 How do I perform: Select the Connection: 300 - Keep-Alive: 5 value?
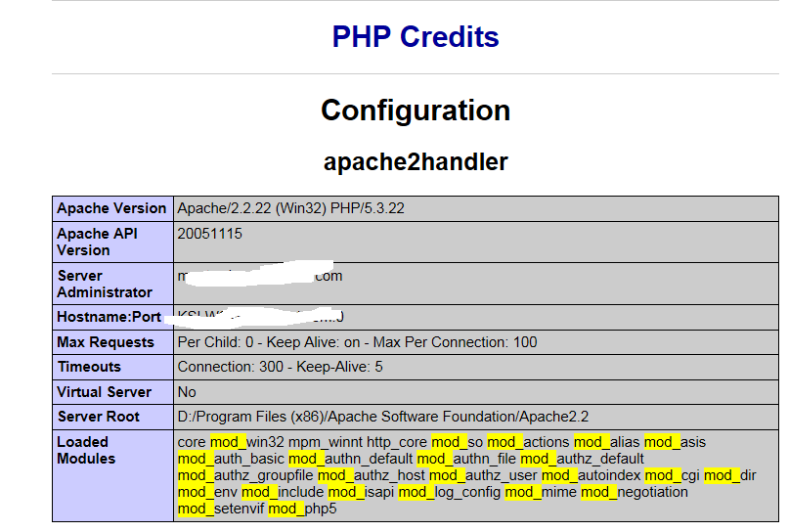pos(281,367)
